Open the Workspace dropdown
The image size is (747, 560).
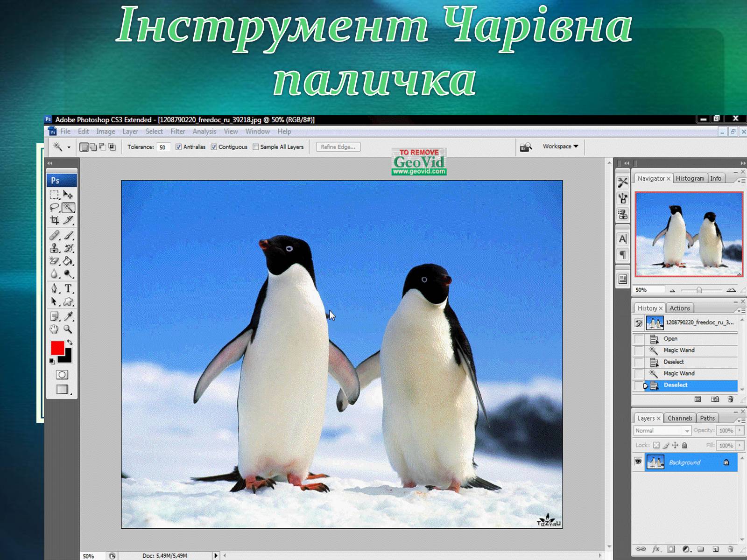tap(560, 147)
